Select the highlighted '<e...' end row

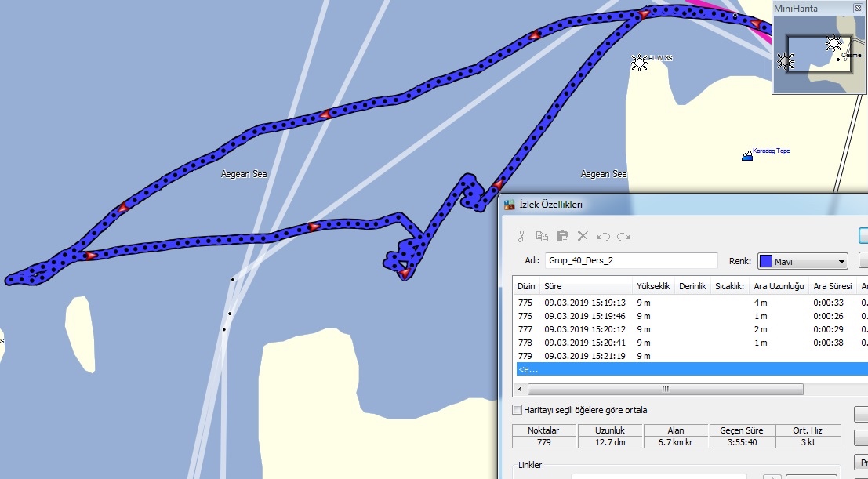692,369
